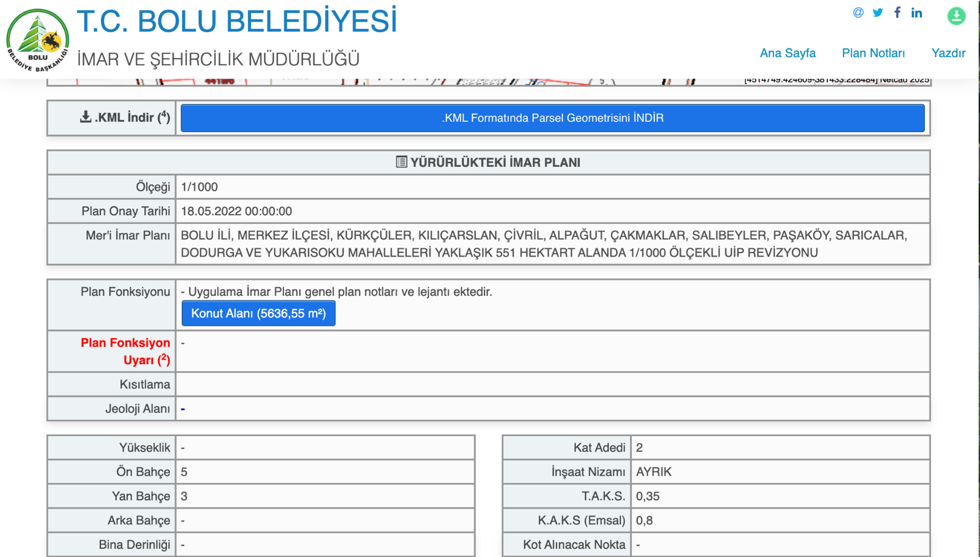Click the Mer'i İmar Planı description text
The width and height of the screenshot is (980, 557).
(543, 244)
